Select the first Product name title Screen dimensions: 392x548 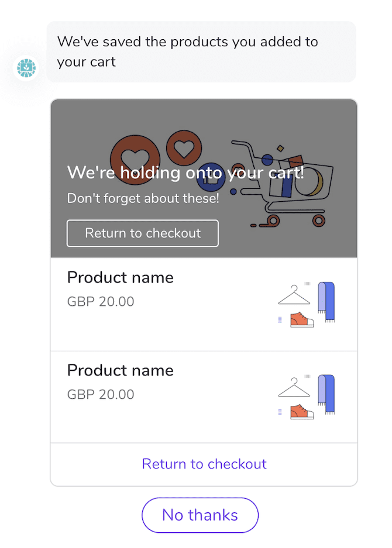click(x=121, y=277)
